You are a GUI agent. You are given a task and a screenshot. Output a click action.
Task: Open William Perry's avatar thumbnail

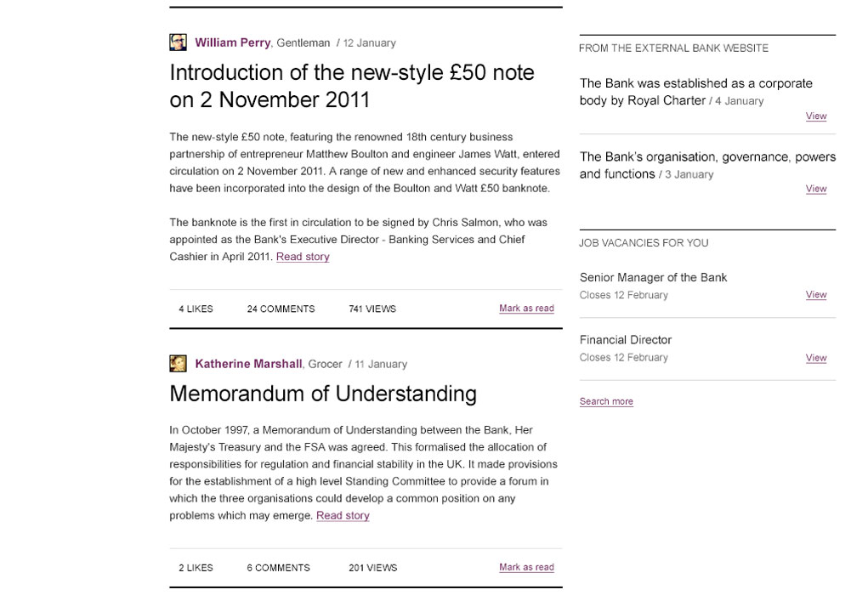click(x=178, y=43)
